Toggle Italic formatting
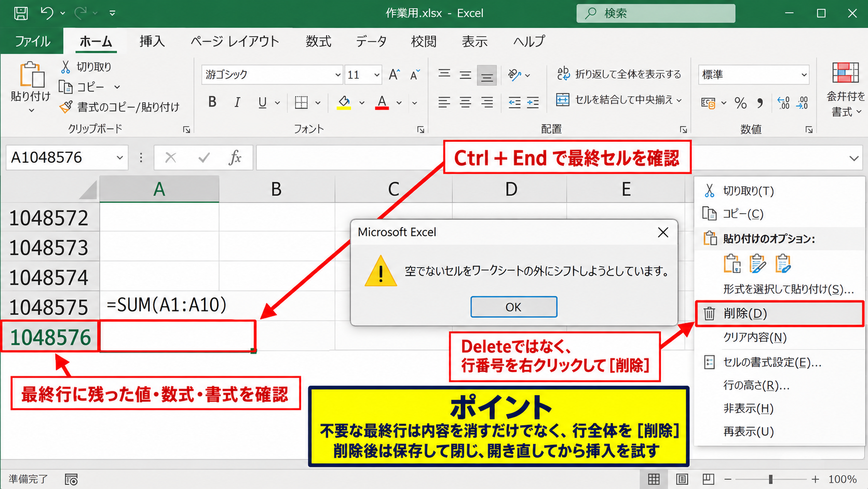 click(237, 102)
